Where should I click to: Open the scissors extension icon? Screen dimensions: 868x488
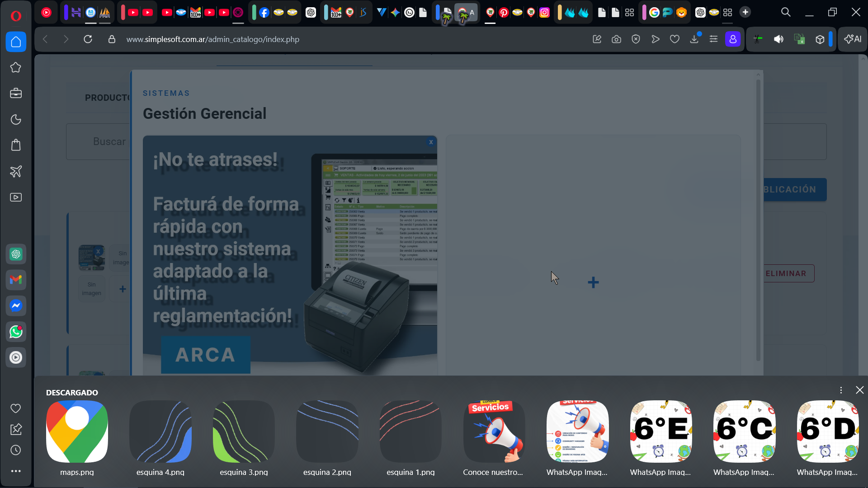tap(758, 39)
